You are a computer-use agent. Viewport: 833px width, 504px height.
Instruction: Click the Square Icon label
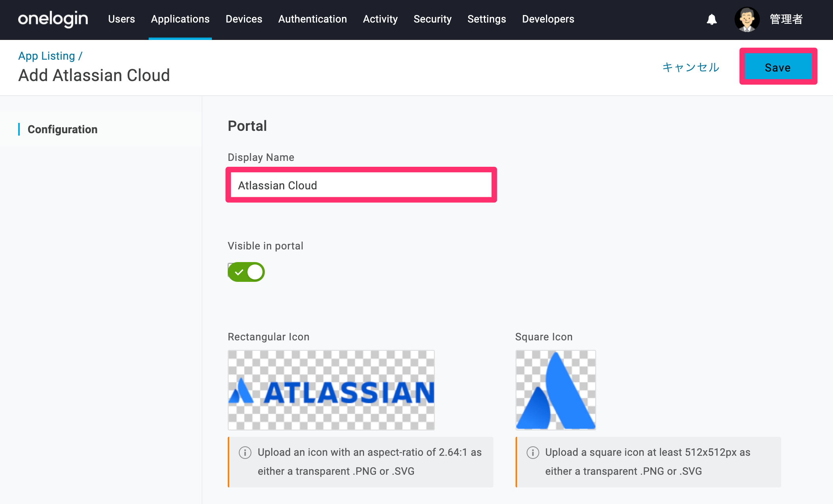click(x=544, y=337)
